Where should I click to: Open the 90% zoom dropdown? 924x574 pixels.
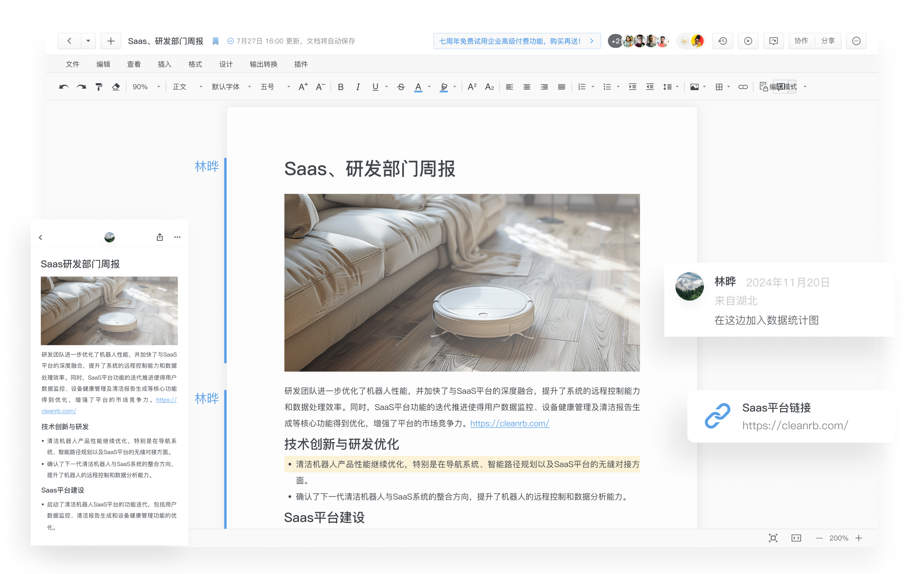pyautogui.click(x=146, y=87)
